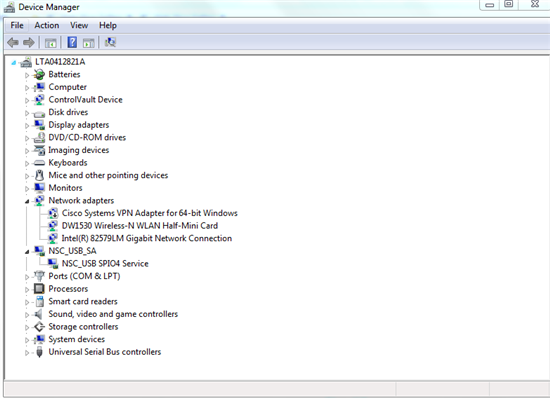The width and height of the screenshot is (550, 398).
Task: Click the NSC_USB SPIO4 Service icon
Action: pyautogui.click(x=53, y=264)
